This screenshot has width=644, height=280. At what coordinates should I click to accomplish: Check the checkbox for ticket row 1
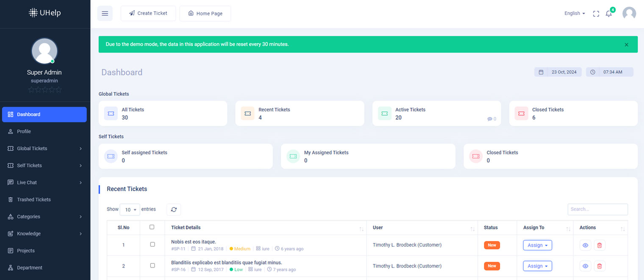pyautogui.click(x=153, y=245)
